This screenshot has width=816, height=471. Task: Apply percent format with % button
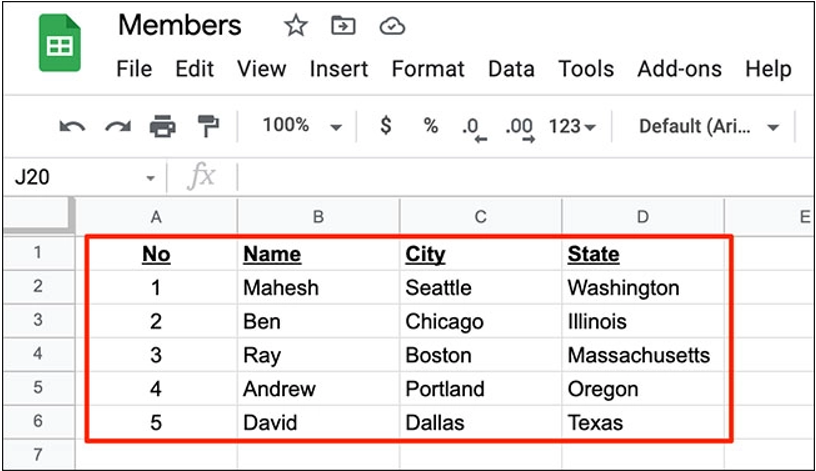431,126
